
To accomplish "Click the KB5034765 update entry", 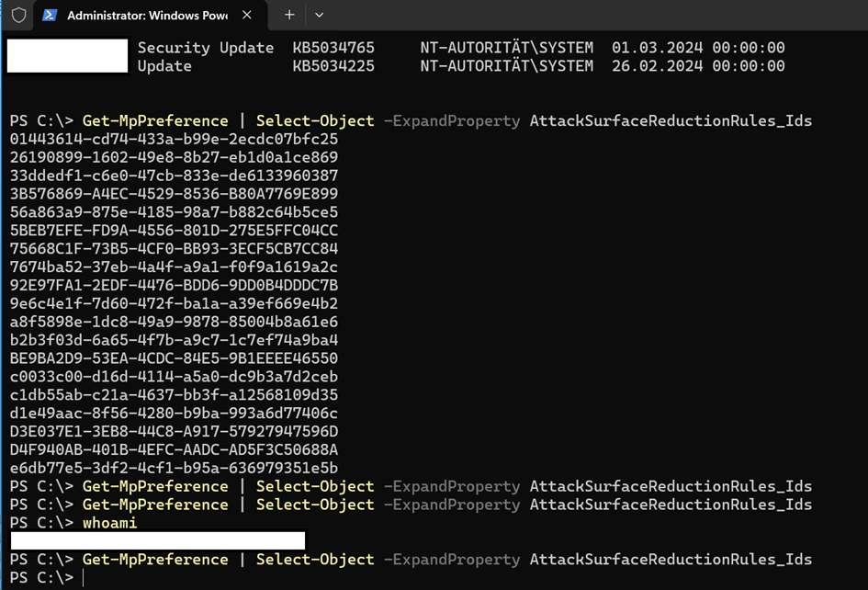I will click(x=333, y=48).
